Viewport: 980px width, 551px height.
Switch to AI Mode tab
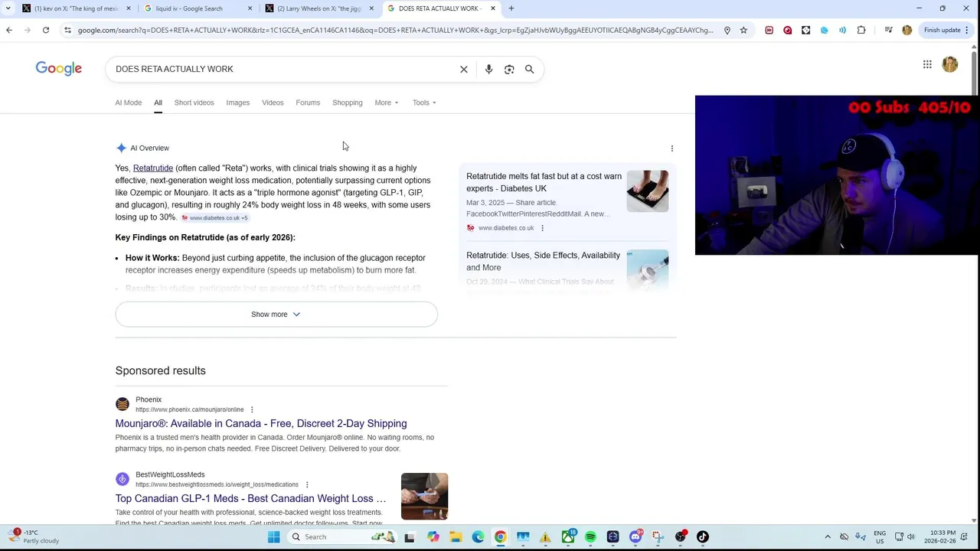click(x=129, y=103)
